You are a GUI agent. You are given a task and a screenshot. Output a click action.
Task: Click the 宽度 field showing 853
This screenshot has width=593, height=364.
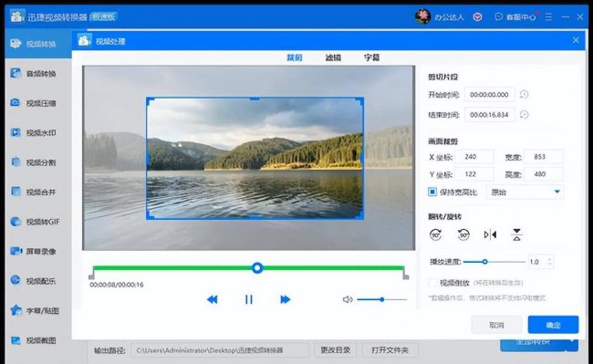(x=543, y=157)
